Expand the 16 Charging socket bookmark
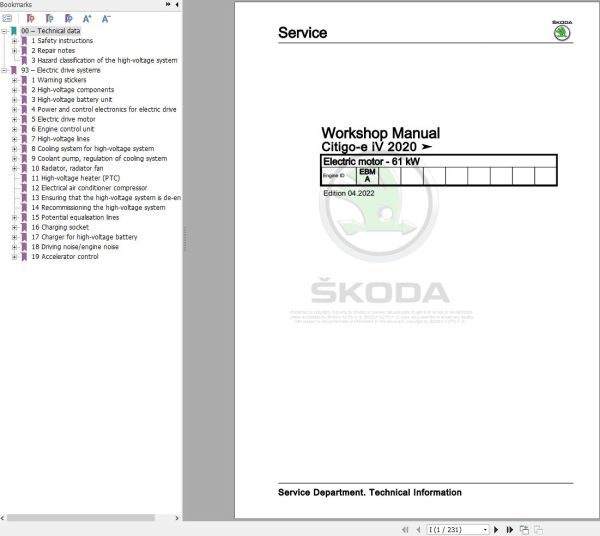The height and width of the screenshot is (536, 600). (x=15, y=227)
